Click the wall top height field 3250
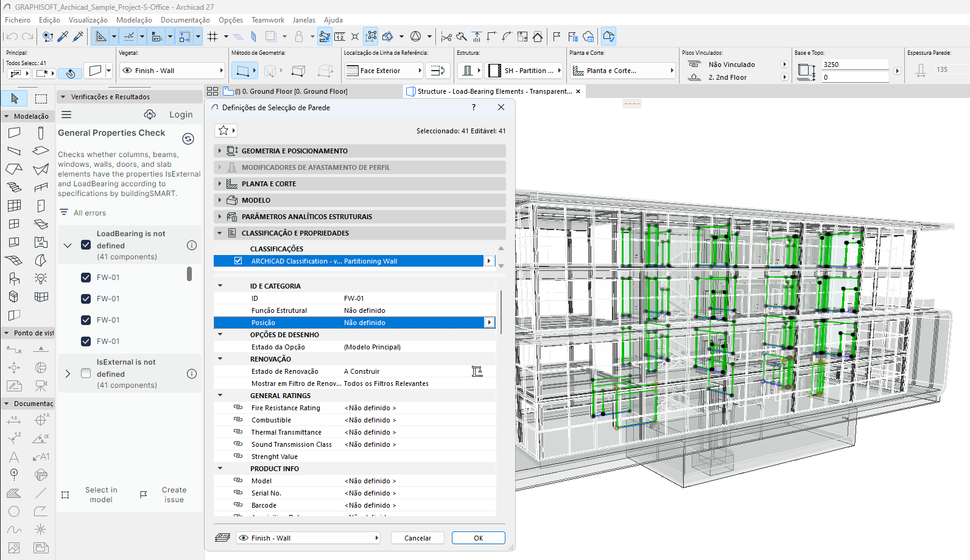970x560 pixels. point(854,65)
